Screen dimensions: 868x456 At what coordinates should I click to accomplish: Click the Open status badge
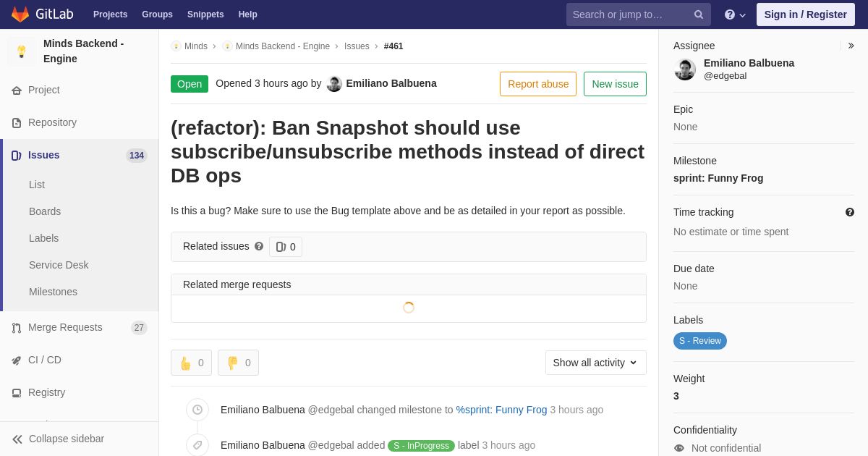pyautogui.click(x=190, y=84)
